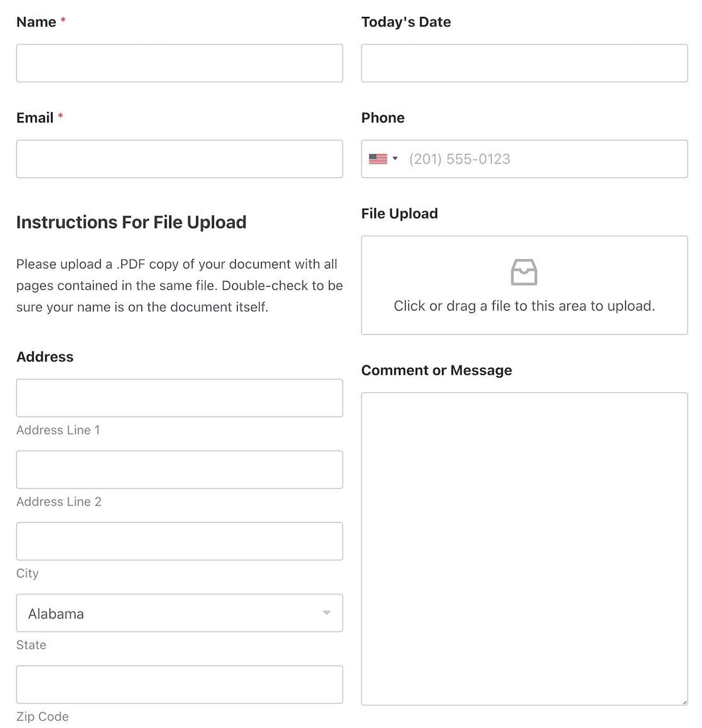
Task: Focus the Email input field
Action: [x=179, y=159]
